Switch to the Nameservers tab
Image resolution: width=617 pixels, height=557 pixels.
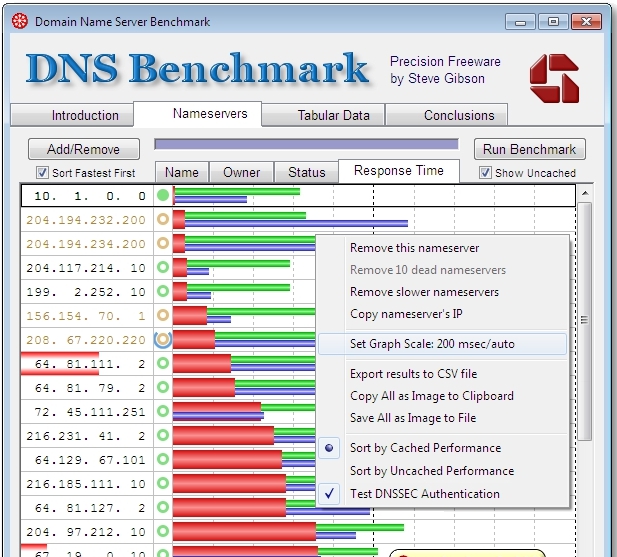(x=198, y=114)
